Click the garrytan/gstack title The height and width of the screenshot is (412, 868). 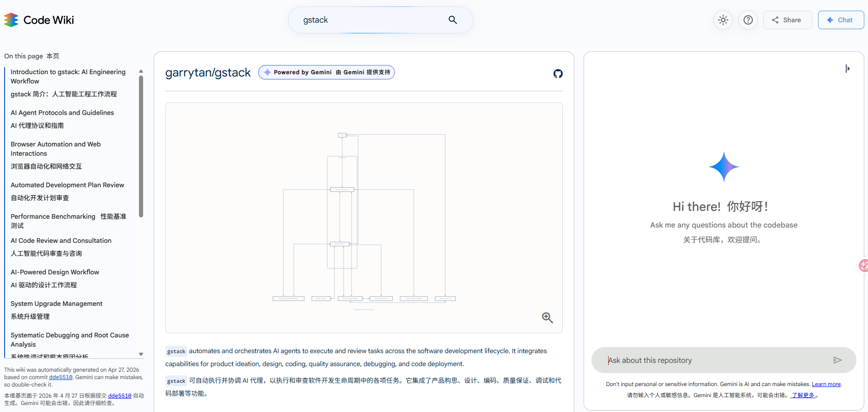[208, 73]
